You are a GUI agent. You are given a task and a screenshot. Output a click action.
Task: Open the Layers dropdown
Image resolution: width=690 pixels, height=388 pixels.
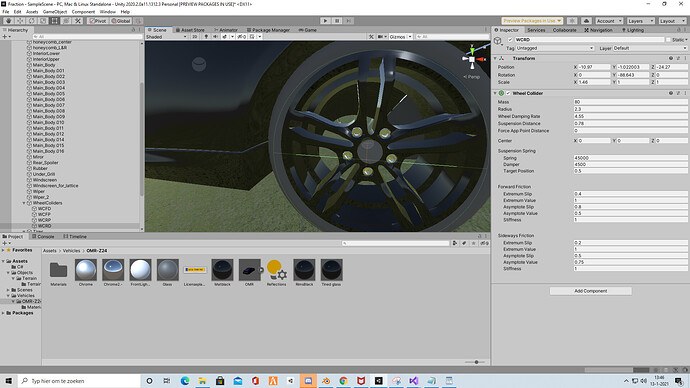click(x=641, y=21)
